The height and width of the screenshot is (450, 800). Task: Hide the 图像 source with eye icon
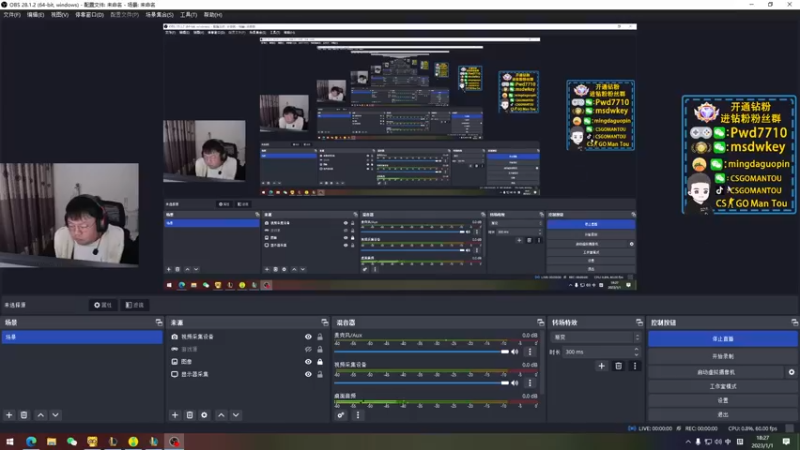pyautogui.click(x=308, y=362)
